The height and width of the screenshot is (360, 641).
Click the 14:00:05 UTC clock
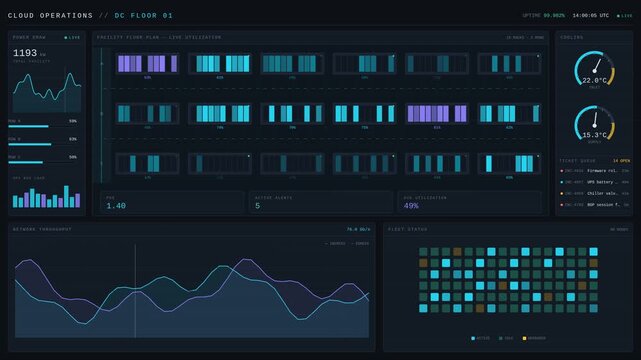(x=591, y=16)
